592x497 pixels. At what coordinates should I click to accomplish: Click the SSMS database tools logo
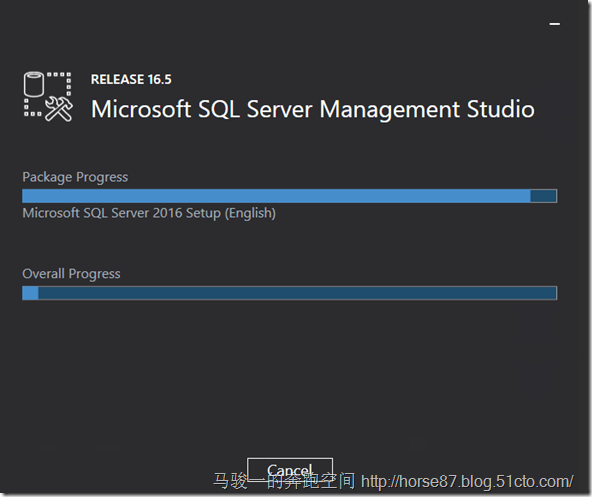tap(48, 97)
